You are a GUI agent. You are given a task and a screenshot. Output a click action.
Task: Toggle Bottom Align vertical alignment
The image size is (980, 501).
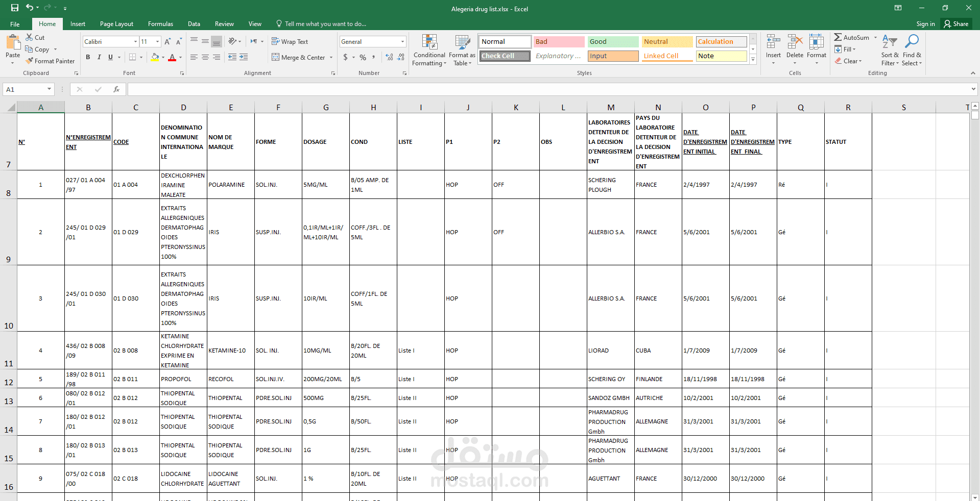pos(217,41)
